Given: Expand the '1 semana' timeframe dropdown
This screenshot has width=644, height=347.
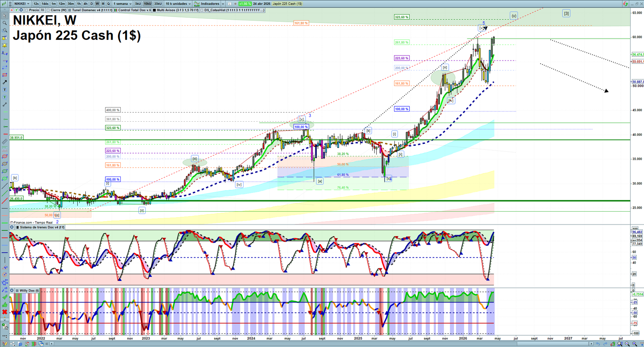Looking at the screenshot, I should tap(122, 4).
